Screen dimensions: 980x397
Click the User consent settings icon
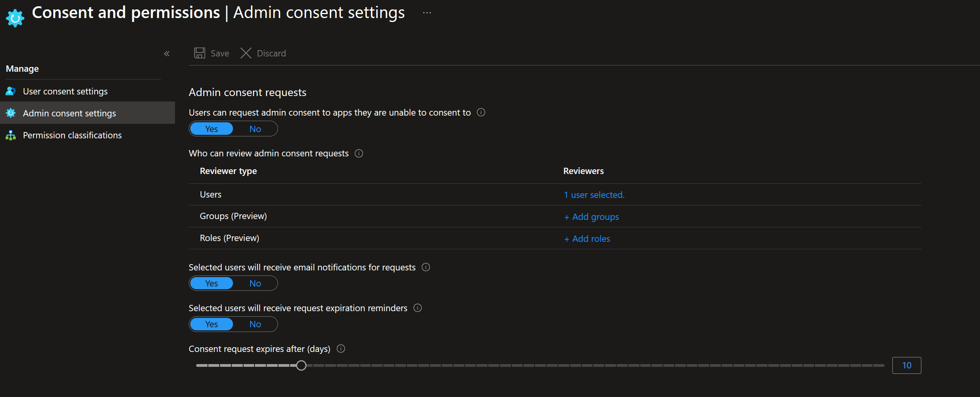(x=11, y=91)
